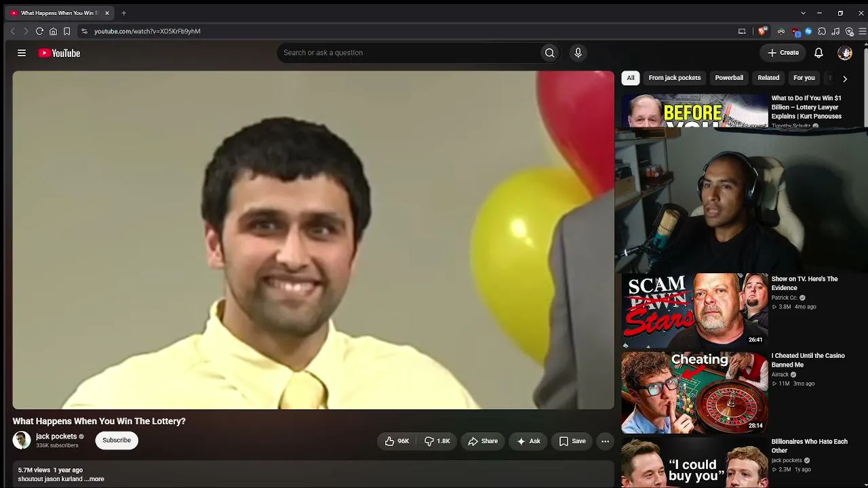Install the page as an app icon
This screenshot has width=868, height=488.
coord(742,31)
